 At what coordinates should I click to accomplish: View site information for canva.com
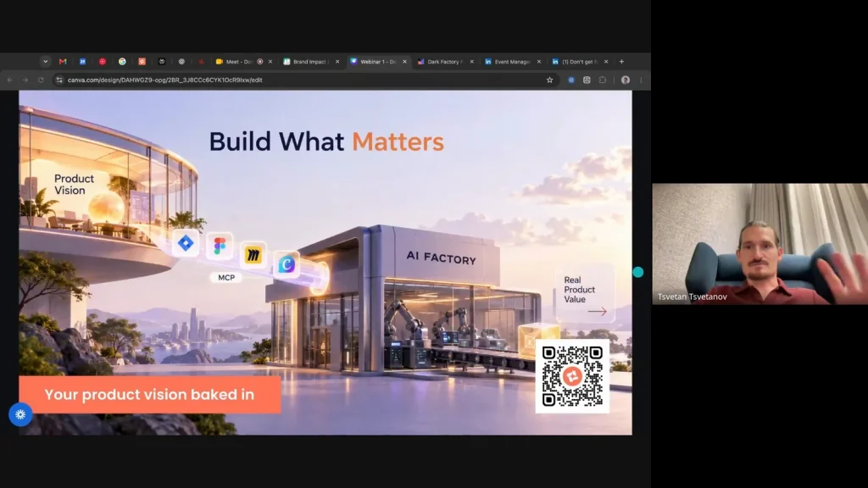59,80
